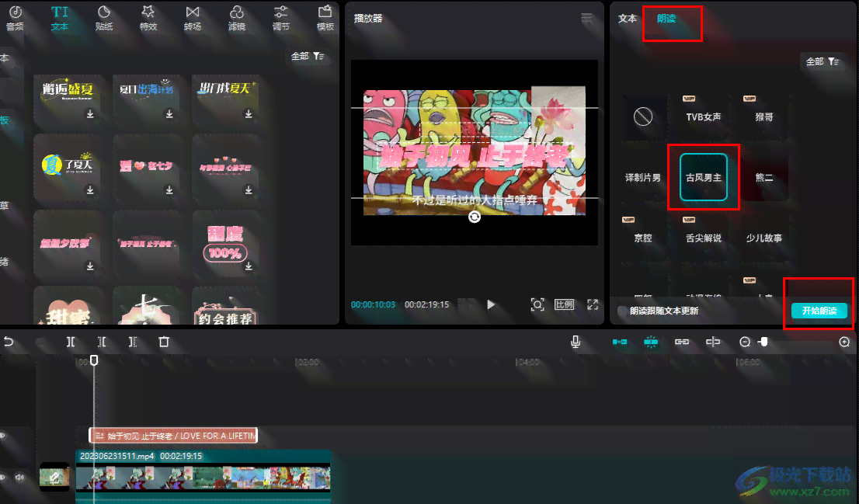
Task: Open the 贴纸 stickers panel
Action: (x=104, y=18)
